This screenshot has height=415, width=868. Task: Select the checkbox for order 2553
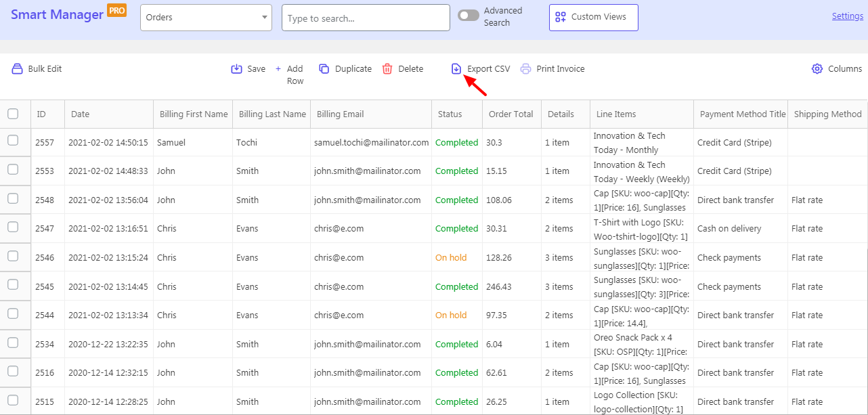pos(13,169)
